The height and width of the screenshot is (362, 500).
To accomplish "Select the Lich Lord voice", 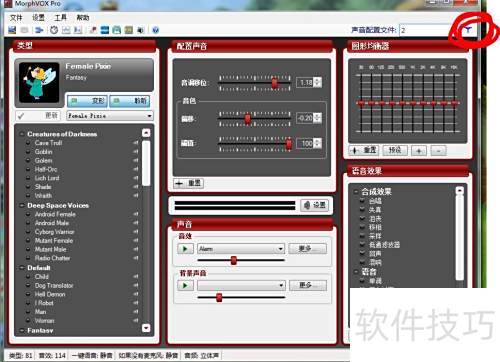I will (47, 178).
